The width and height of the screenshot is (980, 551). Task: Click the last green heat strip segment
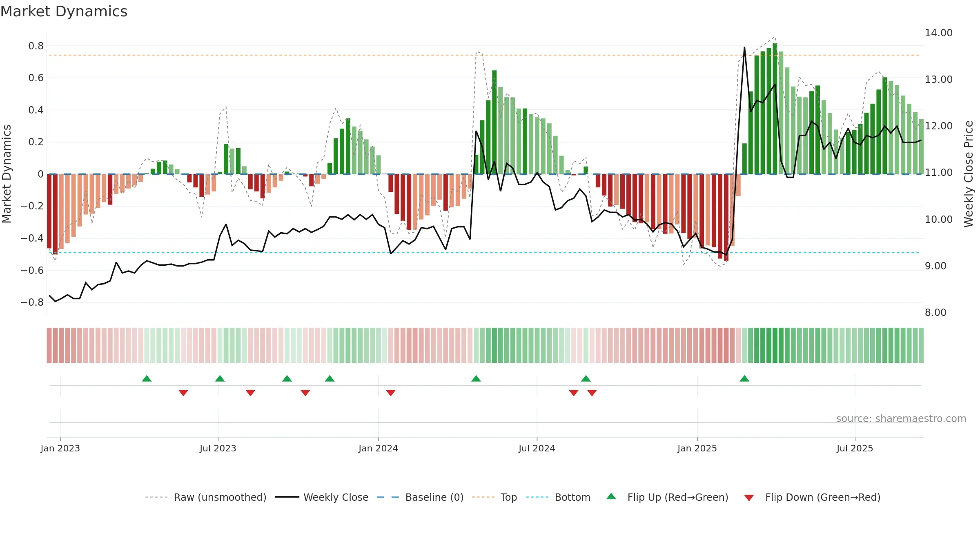921,345
